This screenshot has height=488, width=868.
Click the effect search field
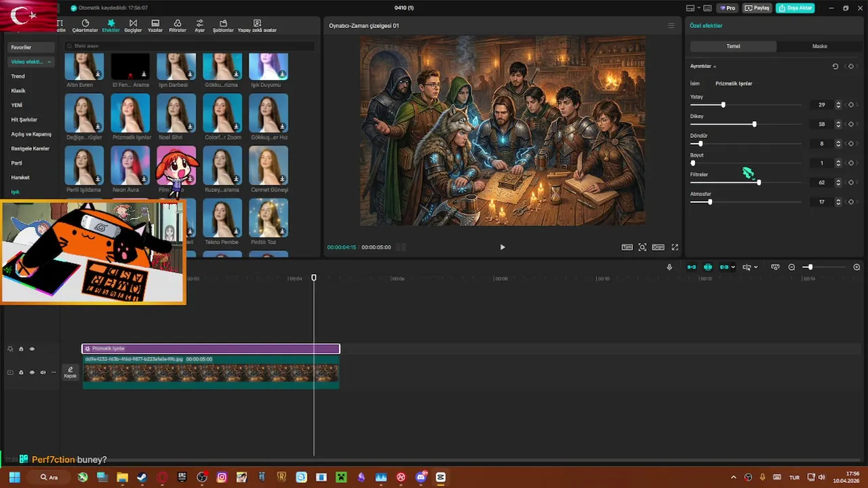[190, 46]
